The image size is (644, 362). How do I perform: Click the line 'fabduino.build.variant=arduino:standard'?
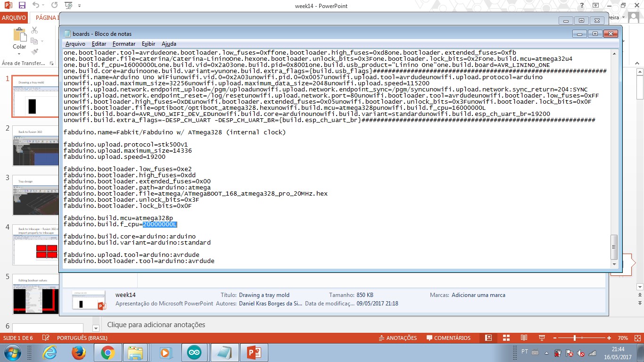(x=137, y=243)
